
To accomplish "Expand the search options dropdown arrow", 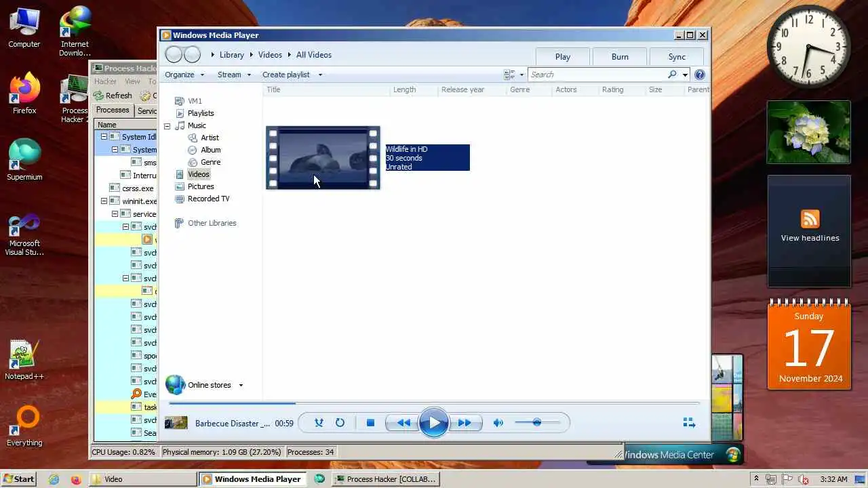I will pos(685,75).
